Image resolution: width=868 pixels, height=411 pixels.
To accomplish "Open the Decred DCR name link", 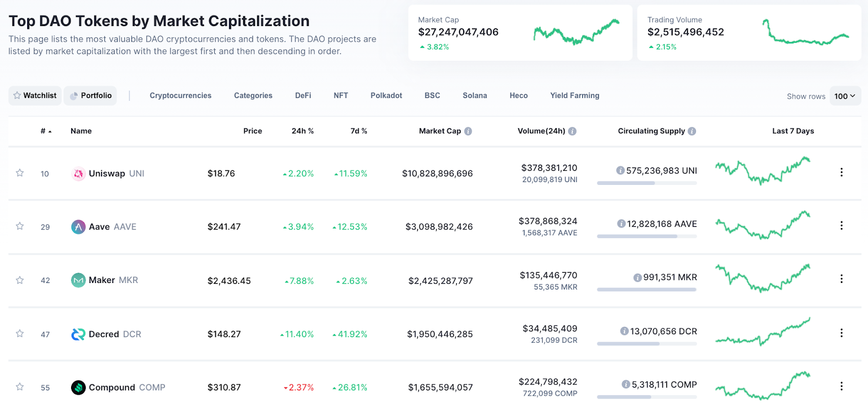I will pyautogui.click(x=115, y=334).
